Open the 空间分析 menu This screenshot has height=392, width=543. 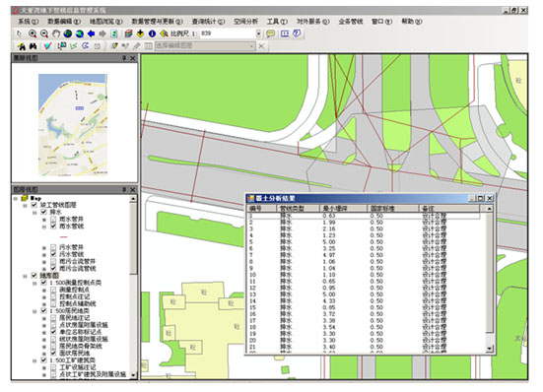pos(245,22)
